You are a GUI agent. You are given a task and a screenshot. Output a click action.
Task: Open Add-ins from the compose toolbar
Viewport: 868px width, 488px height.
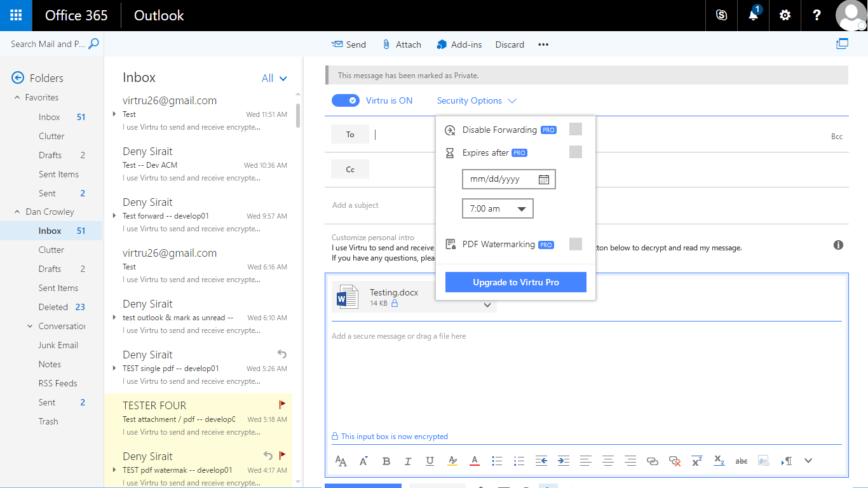pyautogui.click(x=459, y=44)
